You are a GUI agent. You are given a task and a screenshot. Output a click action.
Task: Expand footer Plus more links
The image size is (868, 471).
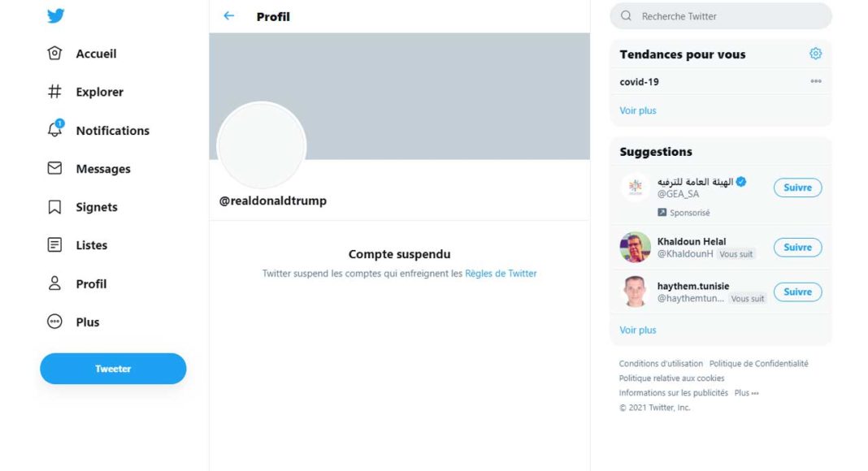pos(746,393)
